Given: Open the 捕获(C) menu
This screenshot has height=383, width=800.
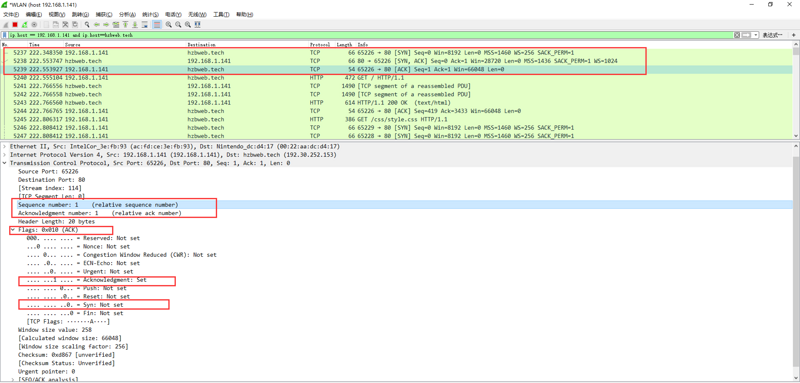Looking at the screenshot, I should 104,14.
